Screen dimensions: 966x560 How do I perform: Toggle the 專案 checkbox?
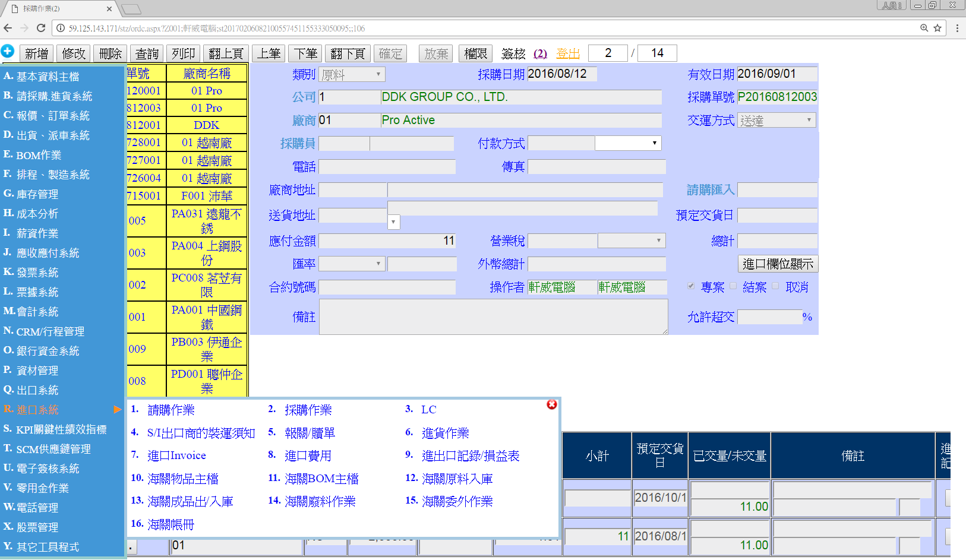click(x=691, y=286)
